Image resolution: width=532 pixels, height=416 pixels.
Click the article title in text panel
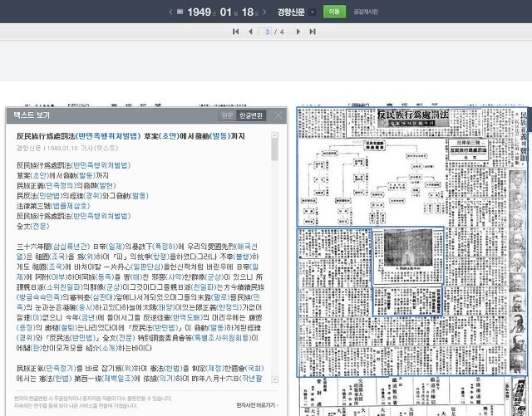(x=131, y=136)
